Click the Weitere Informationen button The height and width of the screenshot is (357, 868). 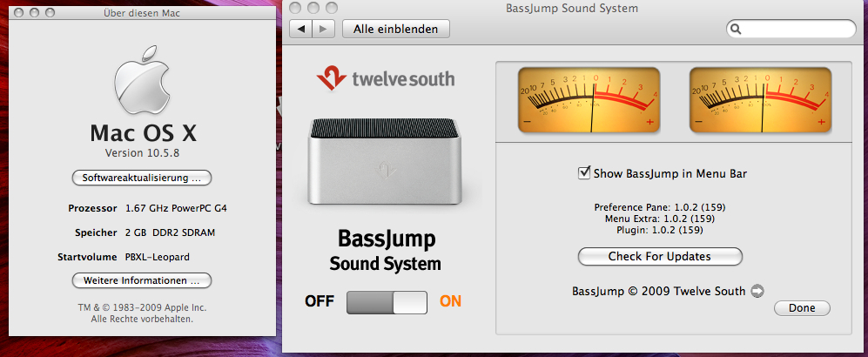(x=142, y=280)
